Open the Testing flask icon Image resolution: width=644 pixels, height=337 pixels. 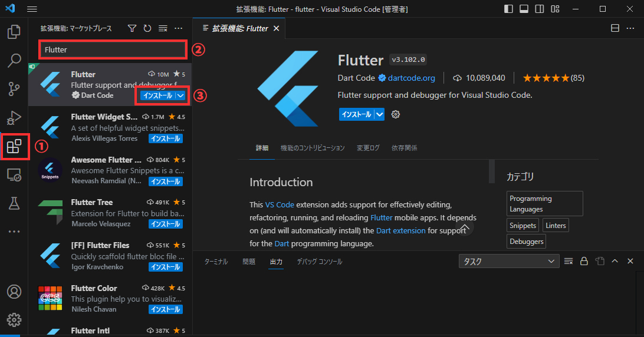14,203
